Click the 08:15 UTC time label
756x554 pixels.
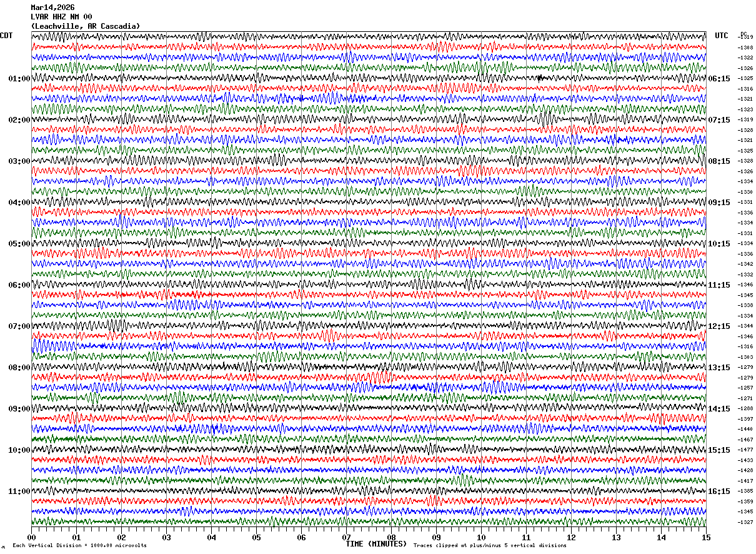tap(719, 161)
